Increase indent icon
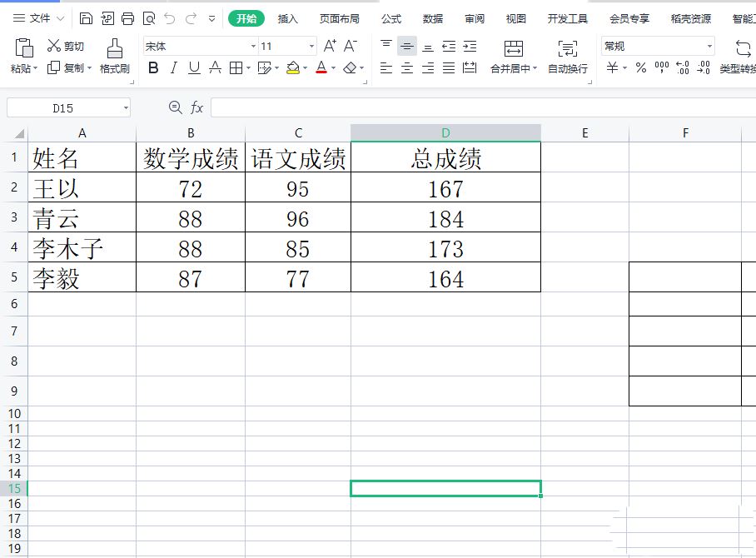The height and width of the screenshot is (558, 756). (x=470, y=47)
